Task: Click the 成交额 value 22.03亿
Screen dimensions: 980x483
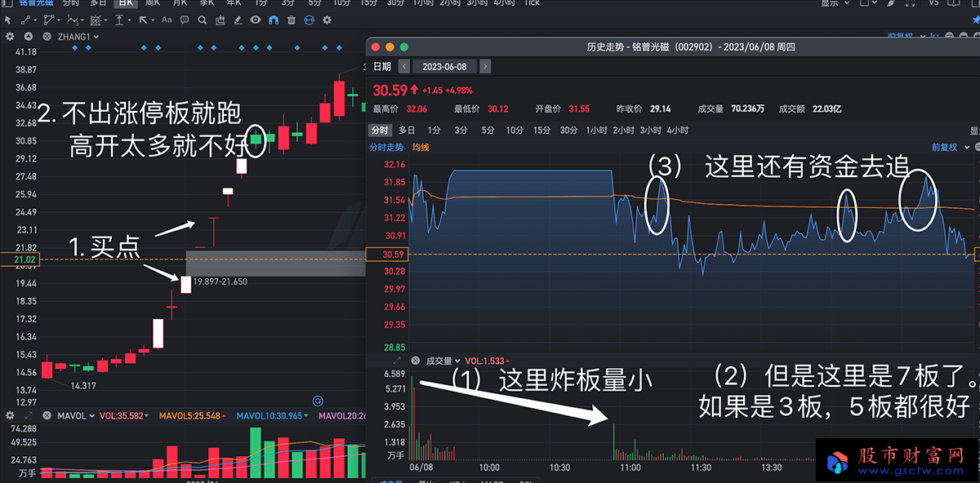Action: (x=826, y=109)
